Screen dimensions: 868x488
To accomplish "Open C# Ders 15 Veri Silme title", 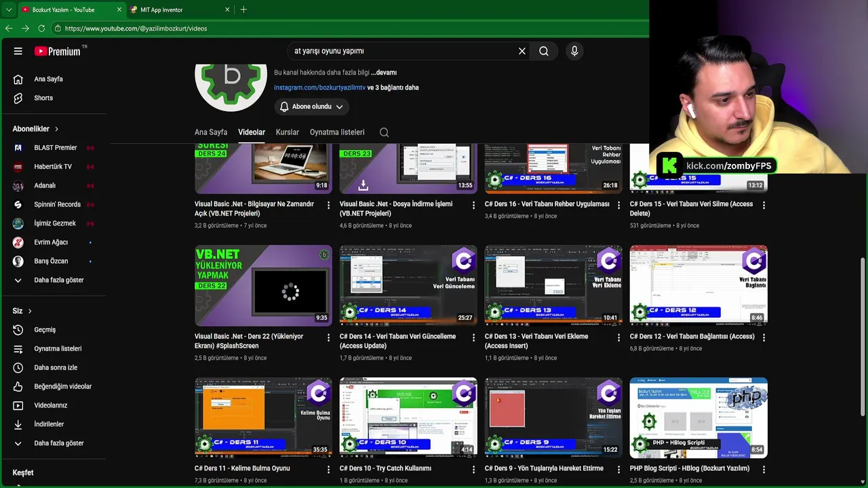I will (x=691, y=209).
